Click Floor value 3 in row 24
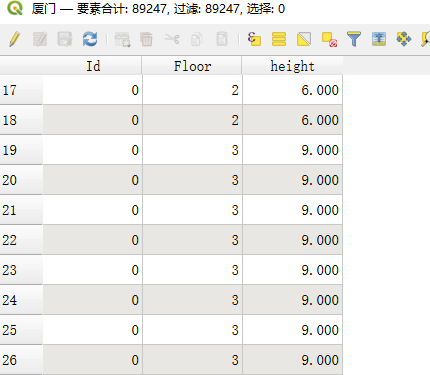 click(x=193, y=300)
